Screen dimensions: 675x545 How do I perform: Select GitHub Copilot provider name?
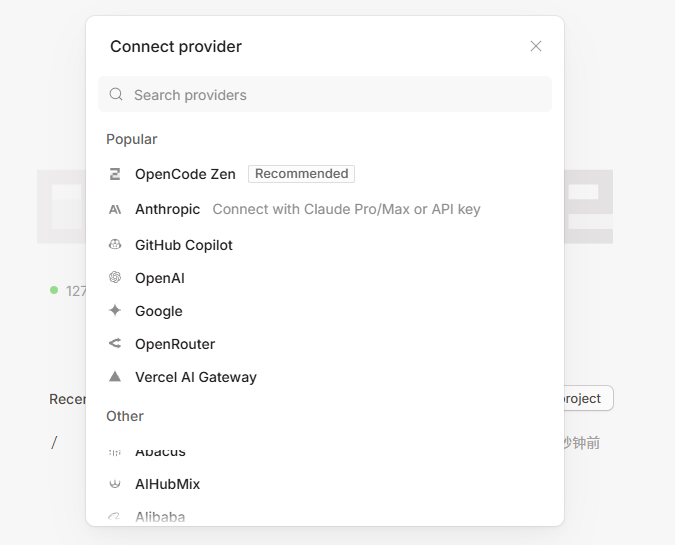(184, 245)
